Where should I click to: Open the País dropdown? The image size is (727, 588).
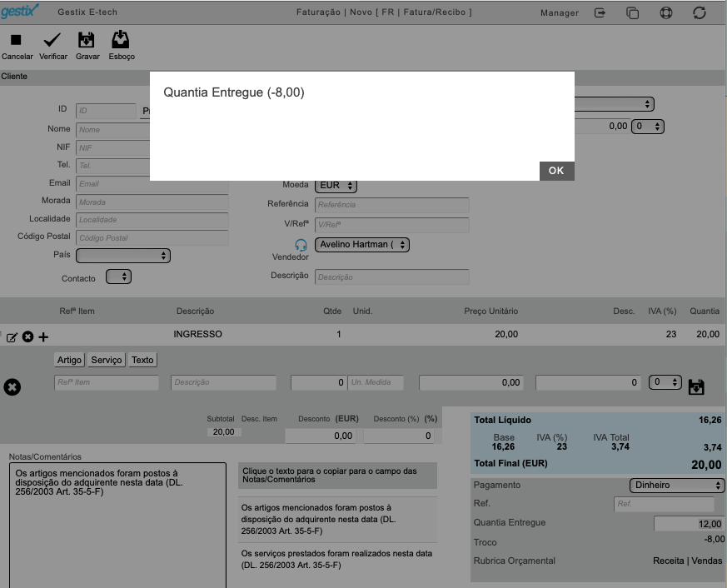pyautogui.click(x=123, y=256)
